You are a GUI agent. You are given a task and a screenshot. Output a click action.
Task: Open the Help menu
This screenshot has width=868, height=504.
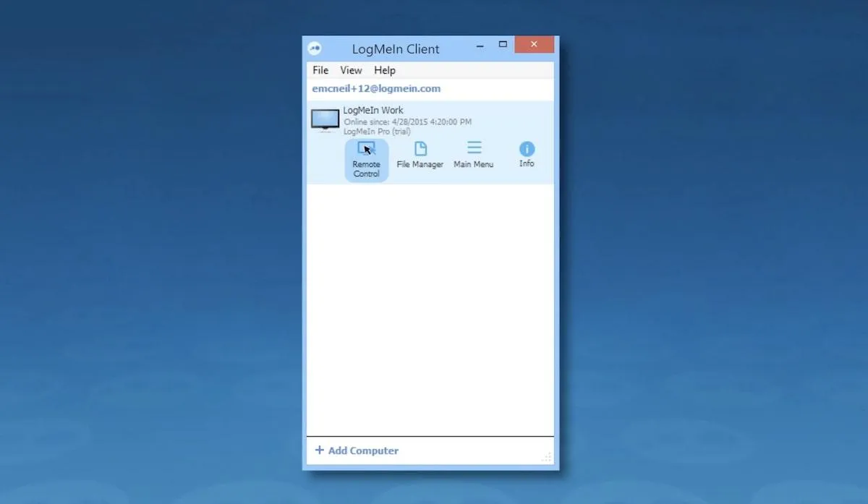pos(385,70)
